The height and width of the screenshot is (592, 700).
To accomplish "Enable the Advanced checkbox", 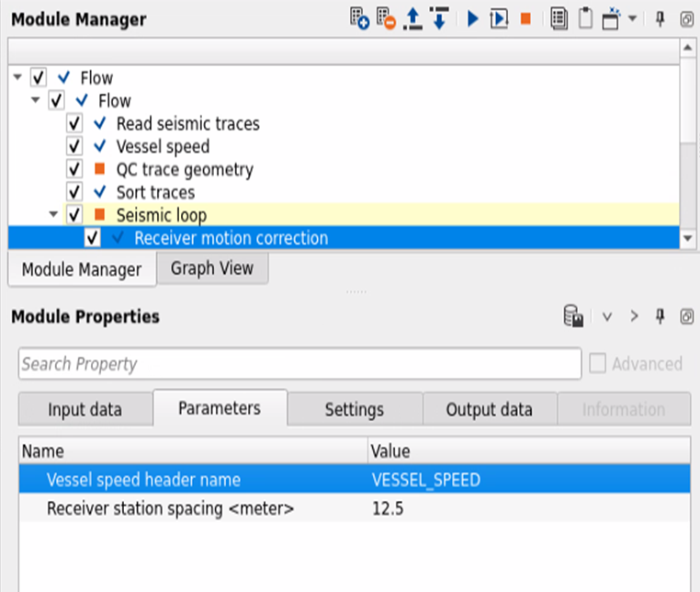I will click(598, 364).
